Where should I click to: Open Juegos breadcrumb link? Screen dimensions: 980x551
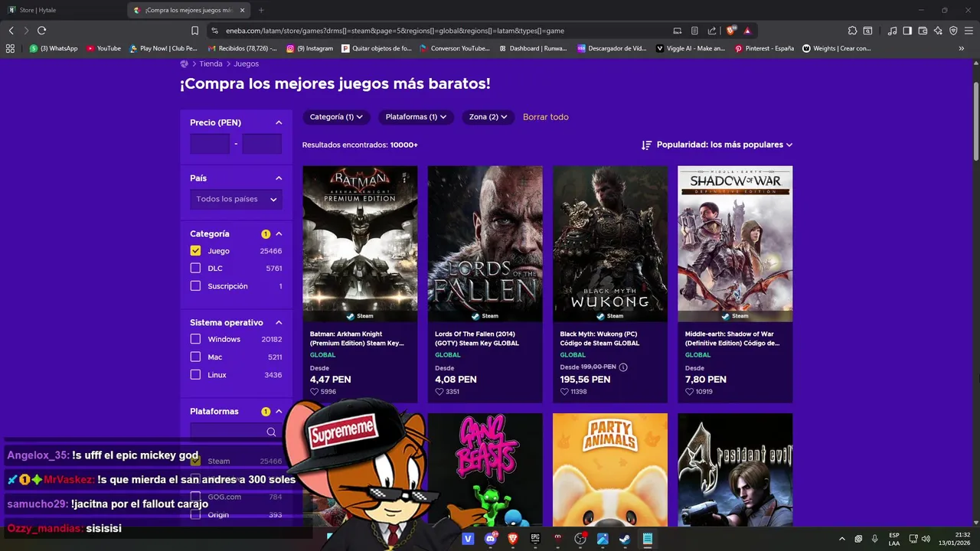[x=246, y=64]
